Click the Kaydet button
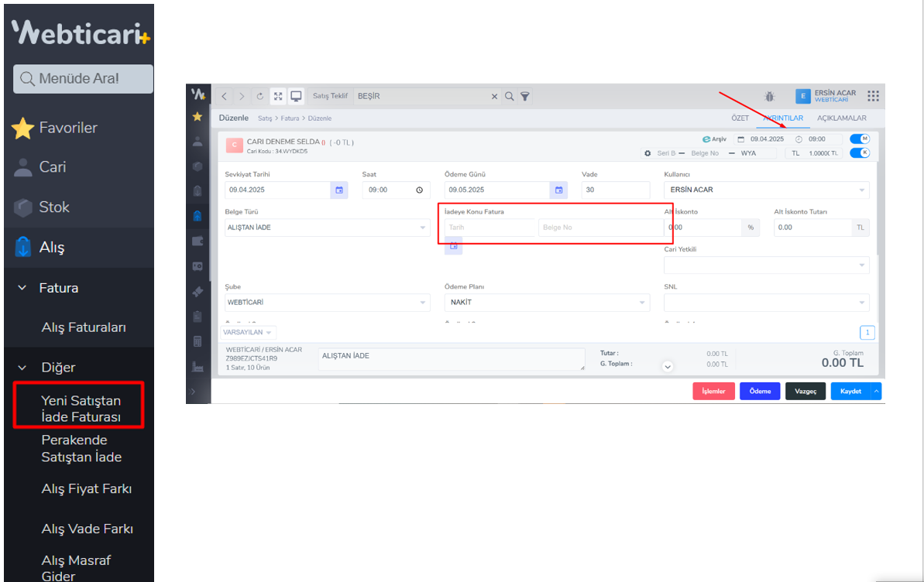 (850, 392)
